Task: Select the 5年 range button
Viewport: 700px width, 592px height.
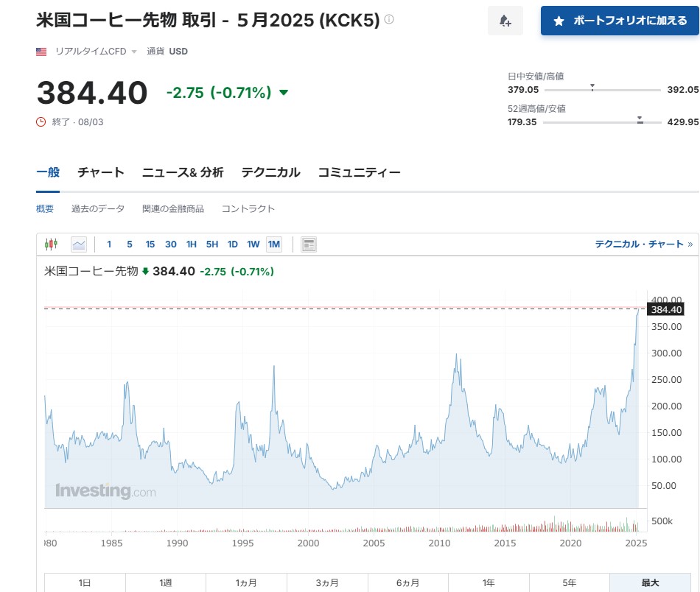Action: pos(570,582)
